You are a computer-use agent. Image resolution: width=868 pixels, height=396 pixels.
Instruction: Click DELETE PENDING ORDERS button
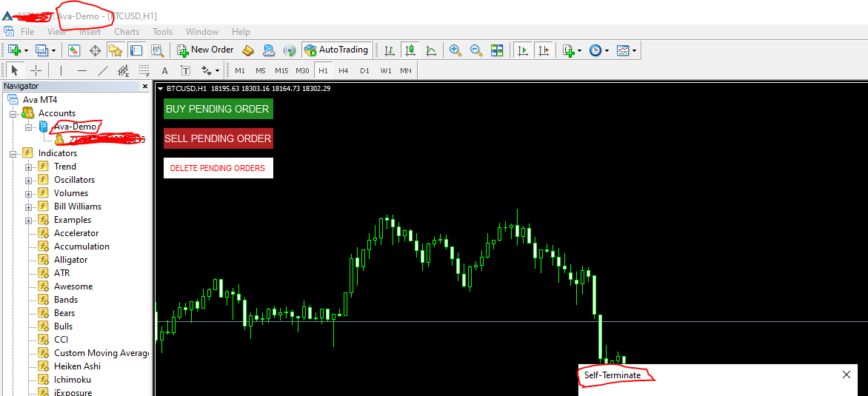[x=218, y=168]
